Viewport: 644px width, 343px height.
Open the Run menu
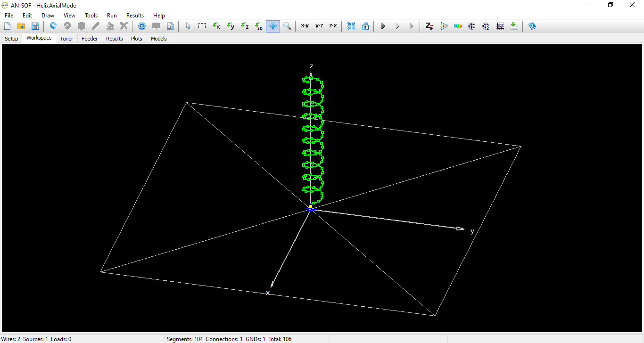point(112,16)
